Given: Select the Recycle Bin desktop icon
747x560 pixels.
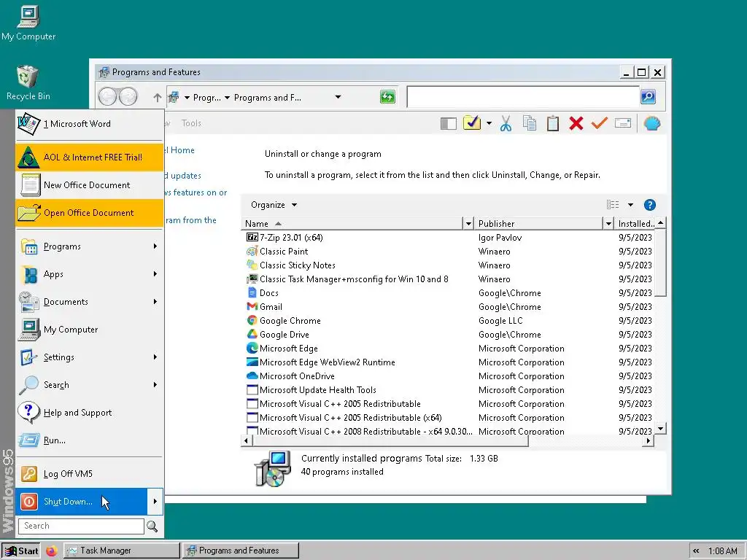Looking at the screenshot, I should coord(28,83).
